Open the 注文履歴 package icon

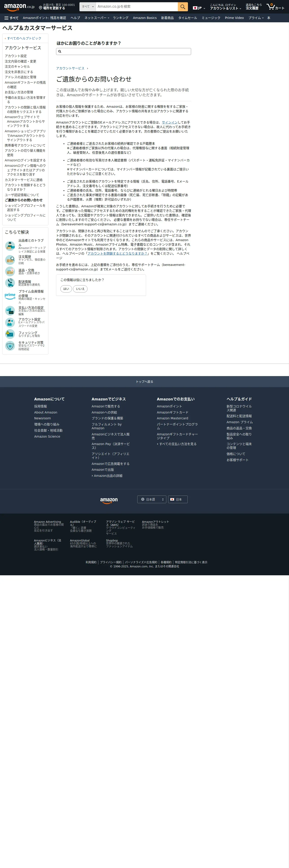click(10, 260)
